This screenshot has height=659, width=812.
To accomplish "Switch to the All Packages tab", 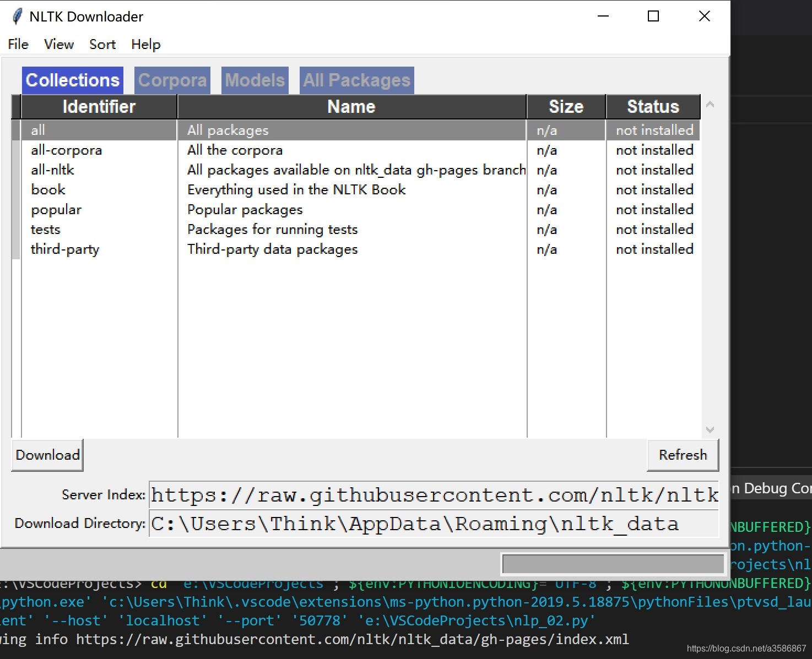I will click(357, 80).
